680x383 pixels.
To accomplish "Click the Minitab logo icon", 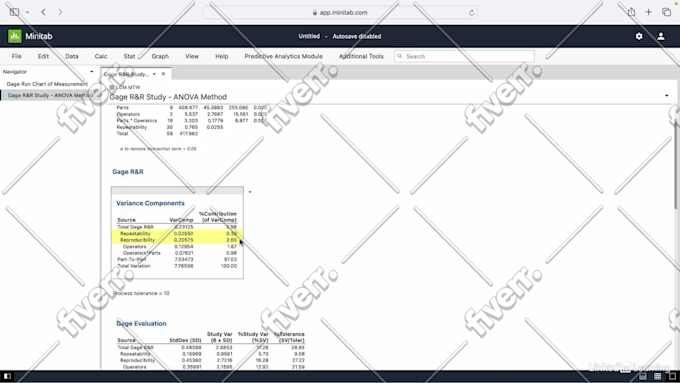I will pyautogui.click(x=15, y=36).
